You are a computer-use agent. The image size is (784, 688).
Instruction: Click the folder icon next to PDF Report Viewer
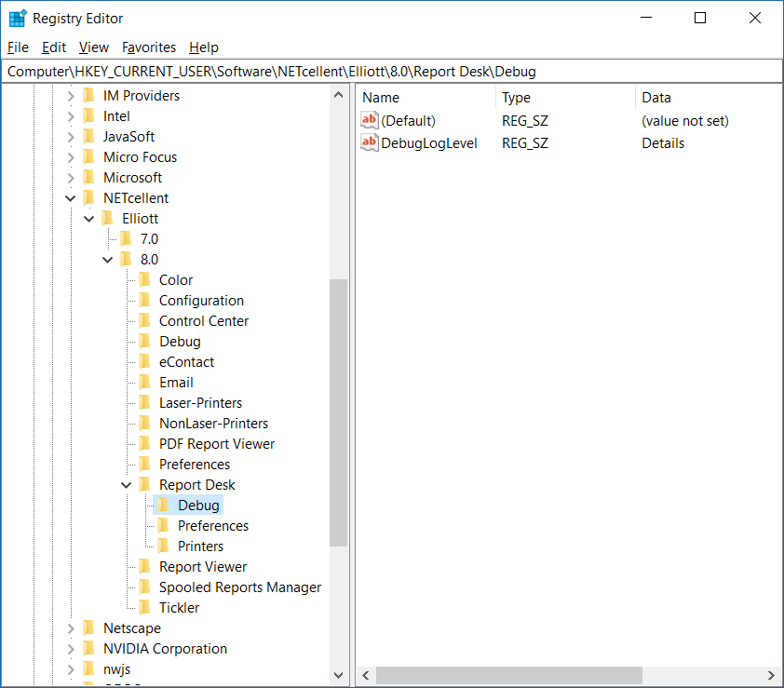(x=145, y=443)
